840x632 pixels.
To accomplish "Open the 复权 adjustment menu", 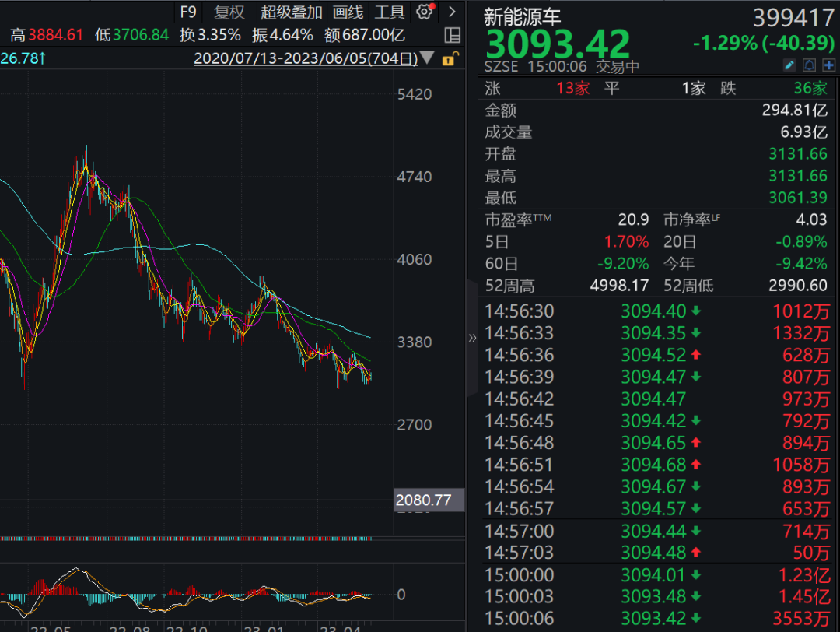I will point(229,12).
